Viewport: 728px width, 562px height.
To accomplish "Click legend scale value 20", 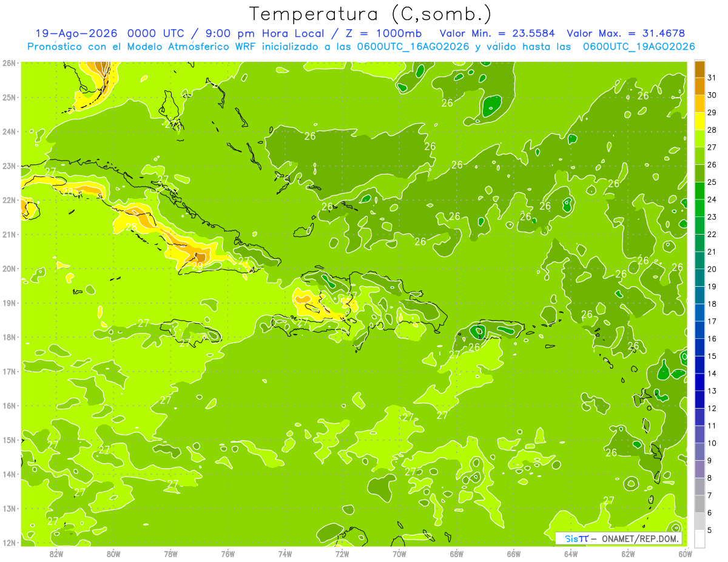I will (712, 269).
